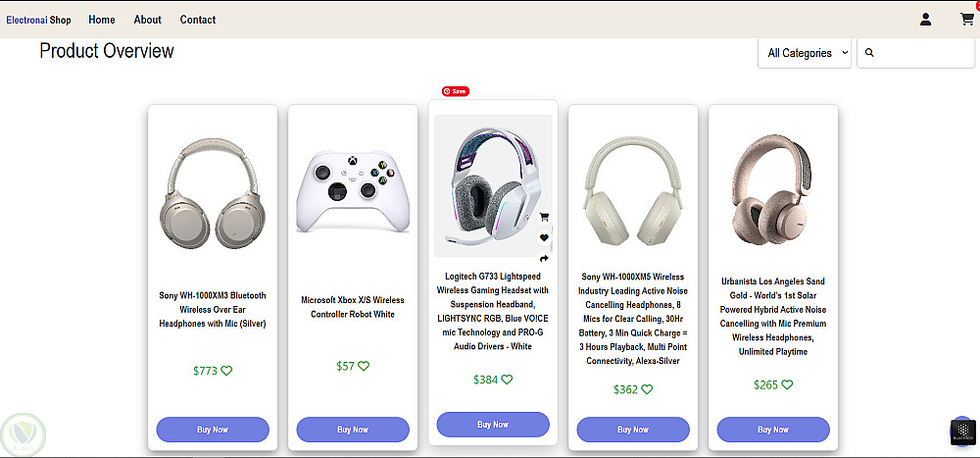The height and width of the screenshot is (458, 980).
Task: Go to the About page
Action: pos(148,20)
